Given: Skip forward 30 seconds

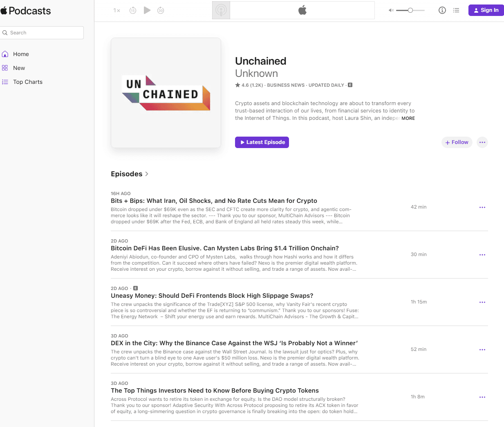Looking at the screenshot, I should click(161, 11).
